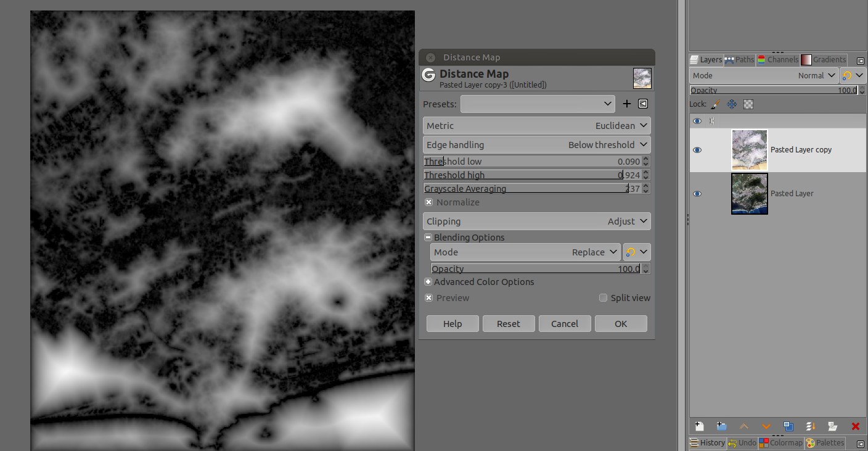Click the Threshold low stepper arrows

(x=646, y=162)
